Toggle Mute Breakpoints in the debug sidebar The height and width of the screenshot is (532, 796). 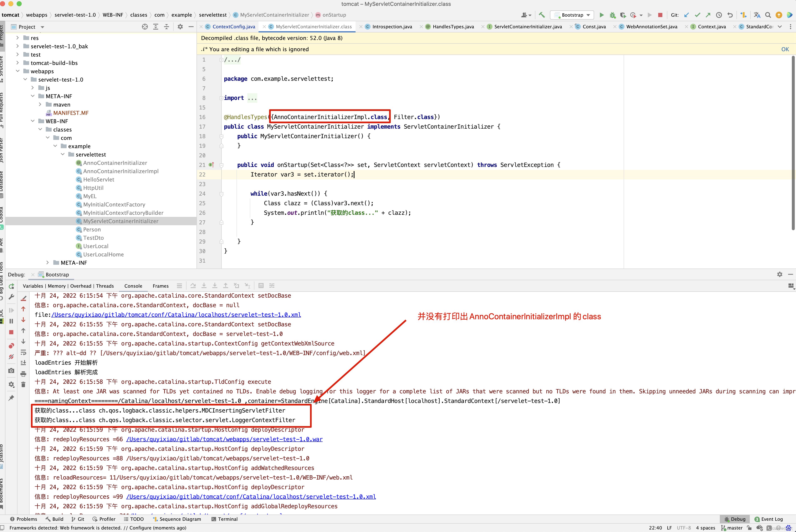11,357
